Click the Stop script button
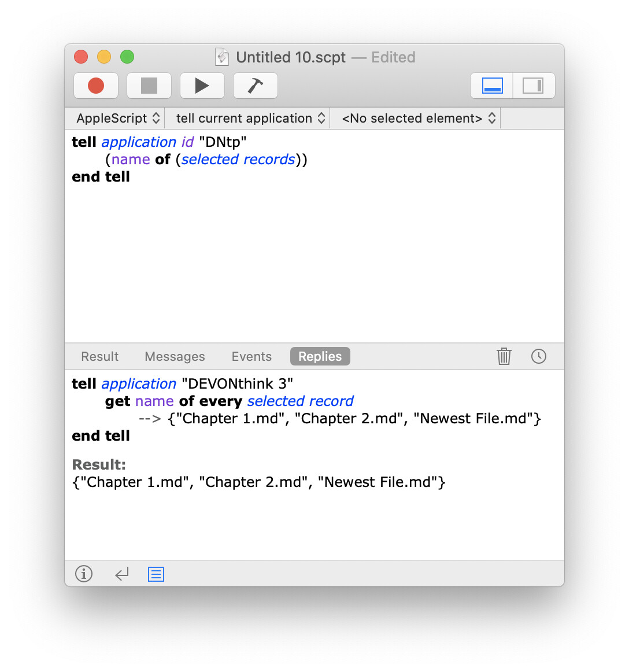 coord(149,86)
